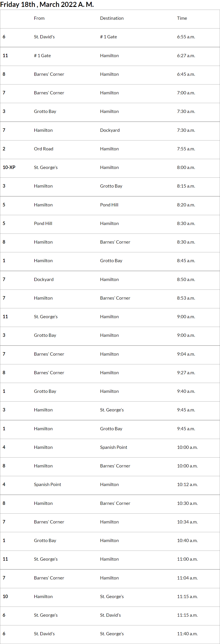Click the 10-XP route number
Image resolution: width=220 pixels, height=644 pixels.
[x=9, y=167]
